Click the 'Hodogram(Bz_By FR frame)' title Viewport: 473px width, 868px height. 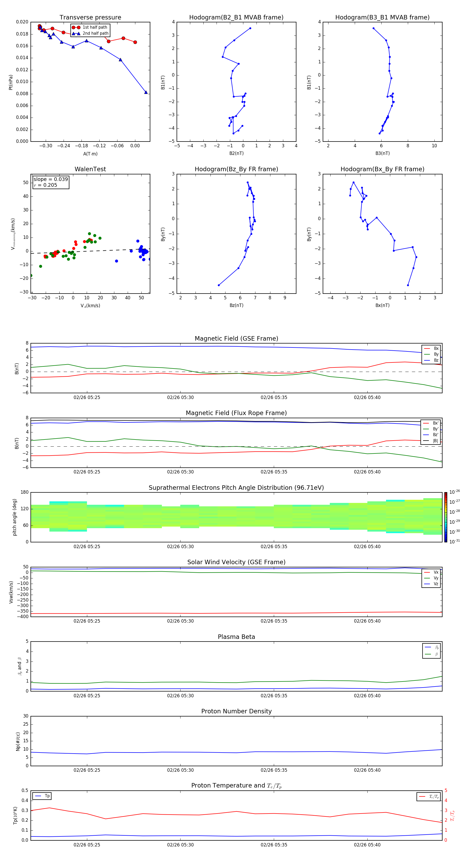(x=236, y=169)
